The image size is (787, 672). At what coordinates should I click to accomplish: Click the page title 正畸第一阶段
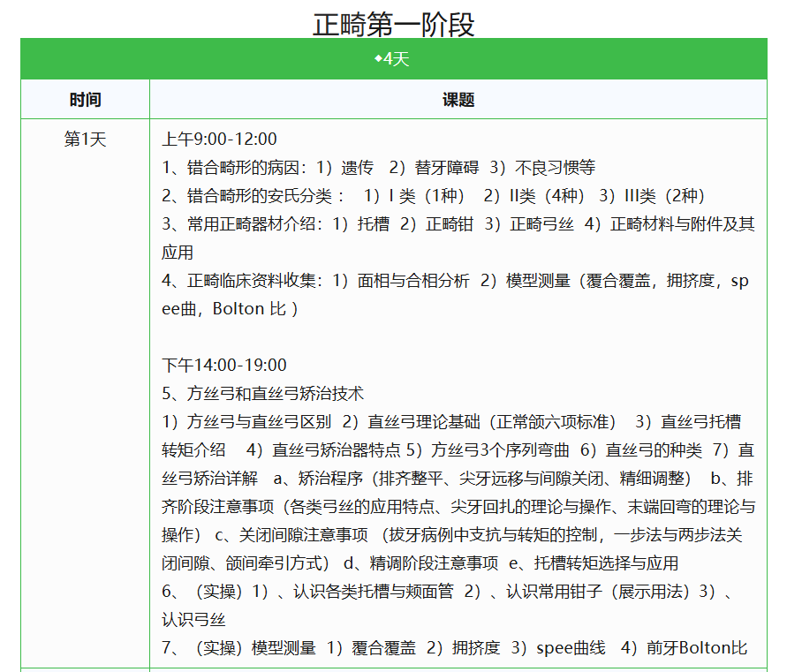(x=394, y=24)
